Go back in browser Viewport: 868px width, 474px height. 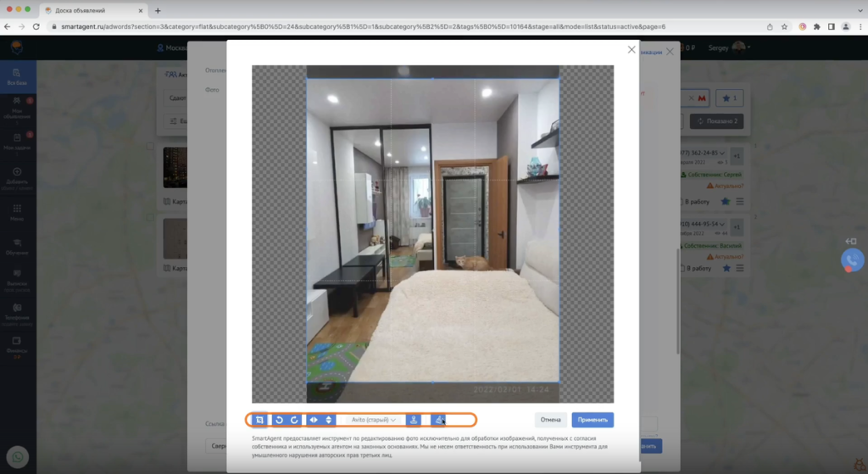[7, 26]
